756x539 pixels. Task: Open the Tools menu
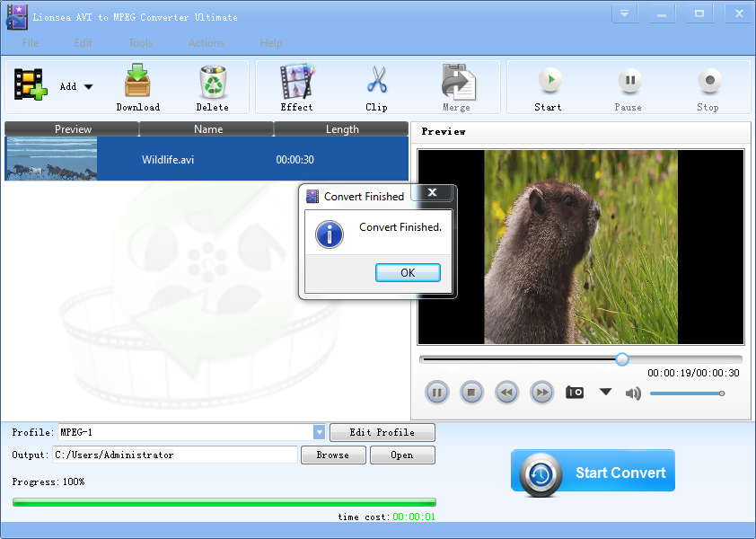coord(140,43)
